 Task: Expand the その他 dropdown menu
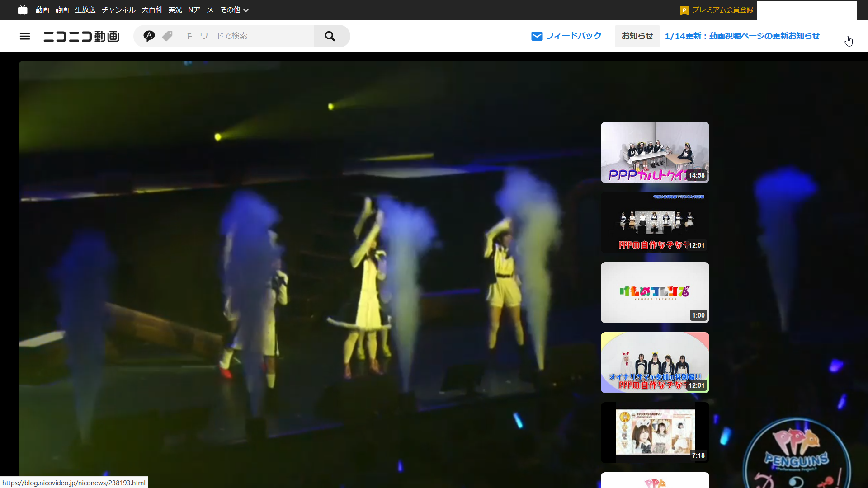pyautogui.click(x=234, y=10)
